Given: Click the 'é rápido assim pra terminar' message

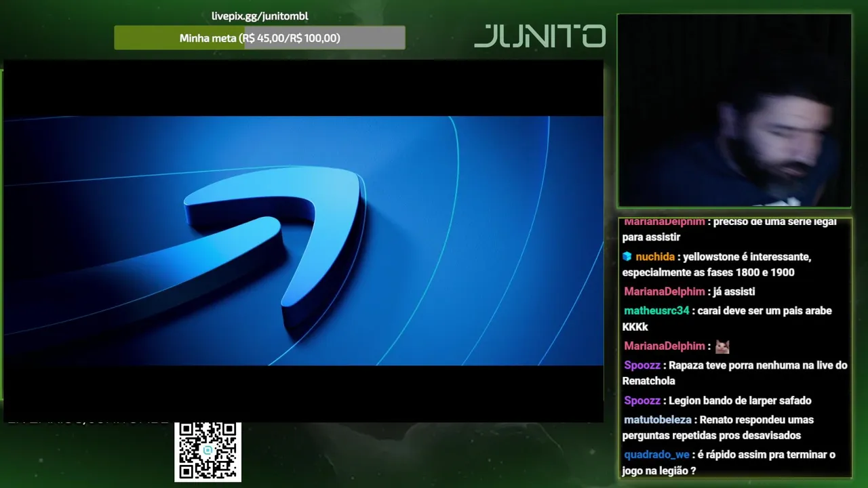Looking at the screenshot, I should click(x=729, y=463).
